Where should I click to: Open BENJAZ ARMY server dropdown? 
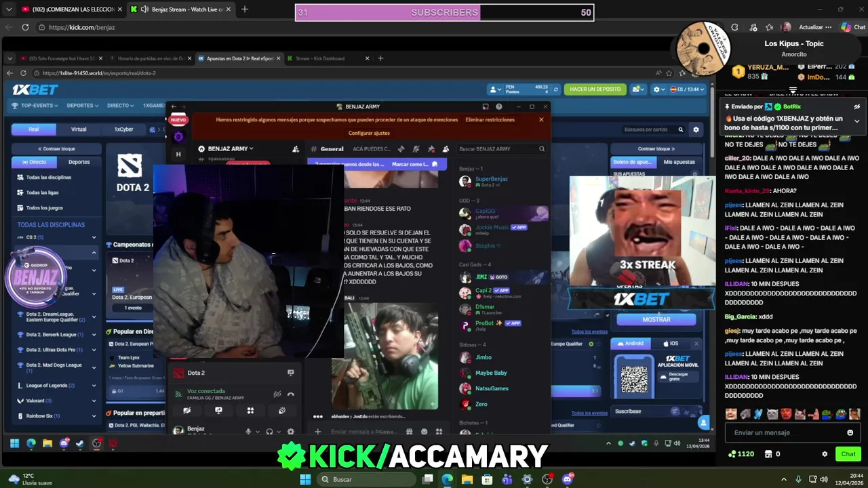(231, 149)
